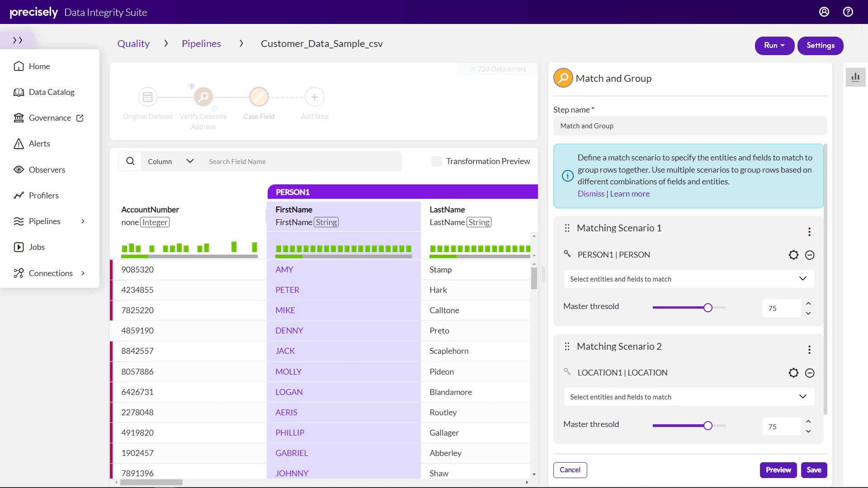Select the Original Dataset step icon

click(x=148, y=97)
